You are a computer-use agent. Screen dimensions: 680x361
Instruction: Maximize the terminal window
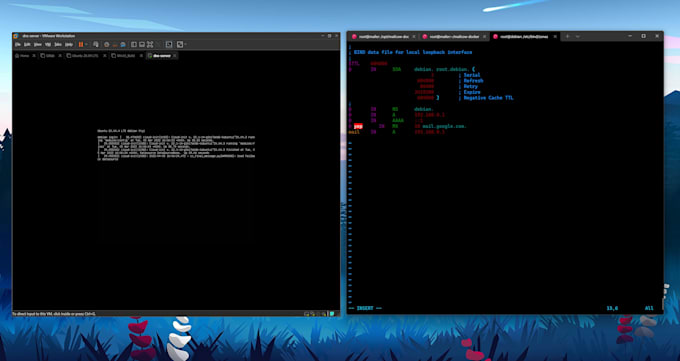point(643,36)
